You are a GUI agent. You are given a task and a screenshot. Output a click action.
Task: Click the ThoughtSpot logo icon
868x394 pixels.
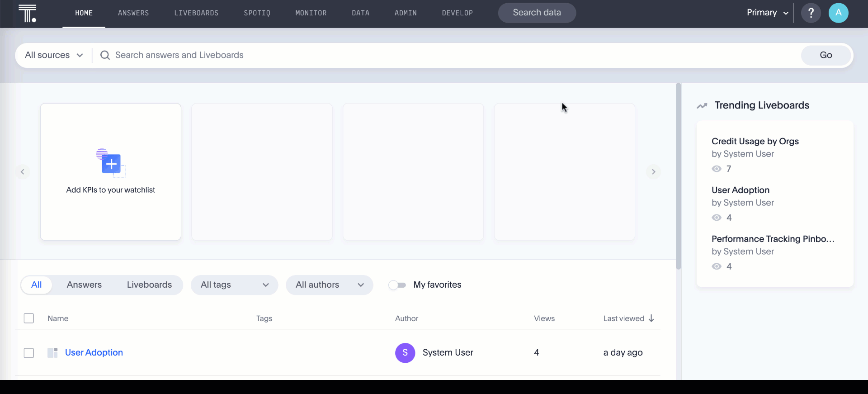(x=27, y=13)
